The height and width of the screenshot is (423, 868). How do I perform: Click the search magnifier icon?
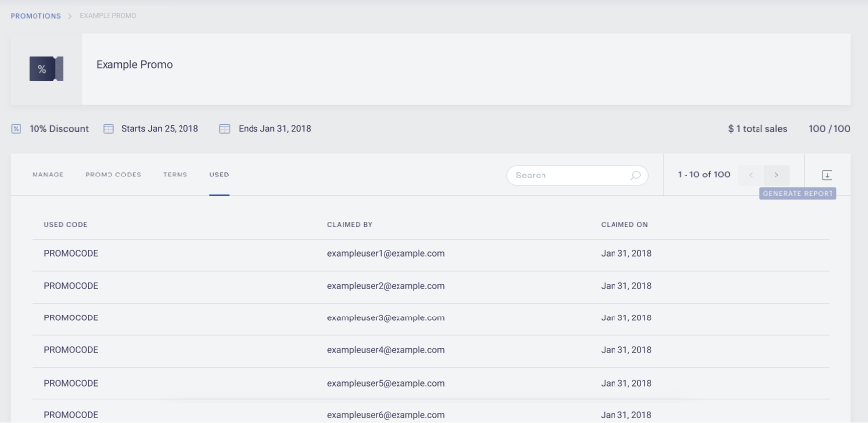pos(636,176)
